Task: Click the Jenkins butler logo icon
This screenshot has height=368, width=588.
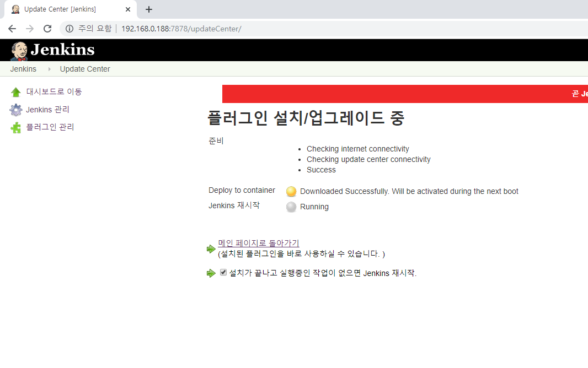Action: coord(19,51)
